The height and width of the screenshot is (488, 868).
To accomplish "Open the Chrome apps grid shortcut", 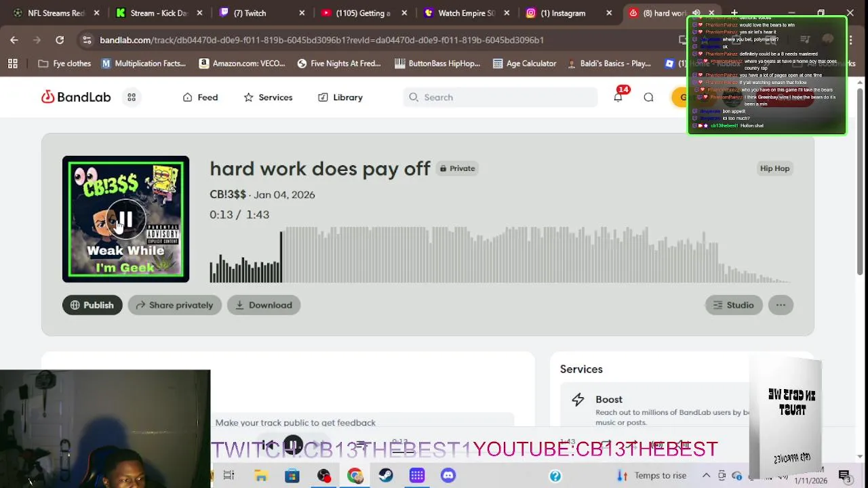I will click(12, 63).
